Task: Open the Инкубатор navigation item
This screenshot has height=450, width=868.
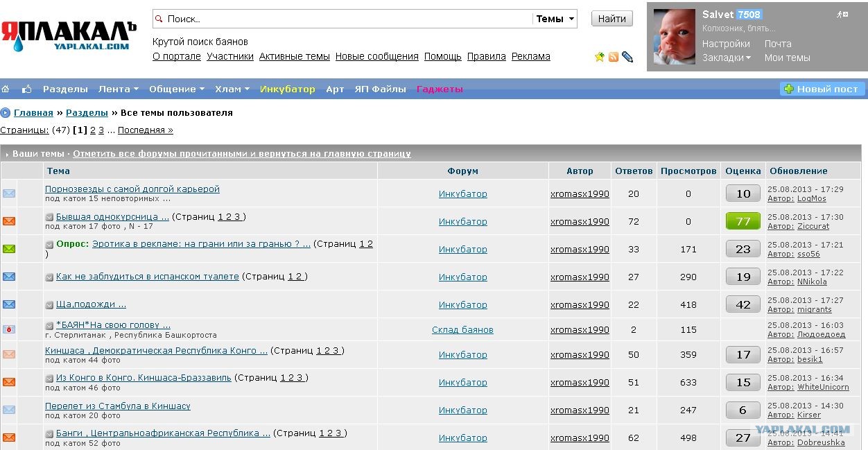Action: pos(287,89)
